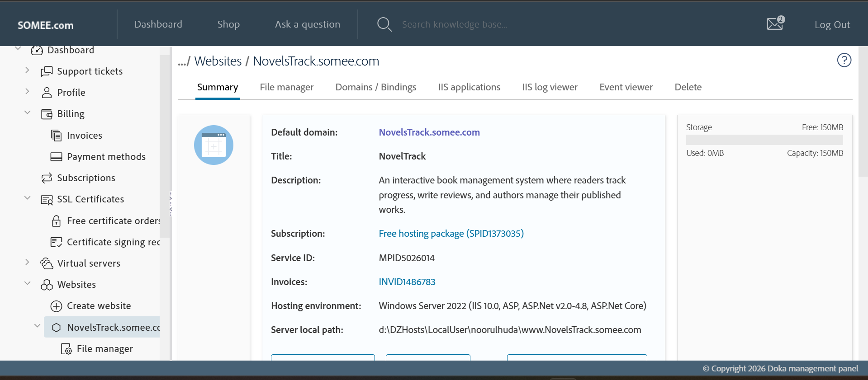Click the Support tickets chat icon
This screenshot has width=868, height=380.
click(47, 71)
